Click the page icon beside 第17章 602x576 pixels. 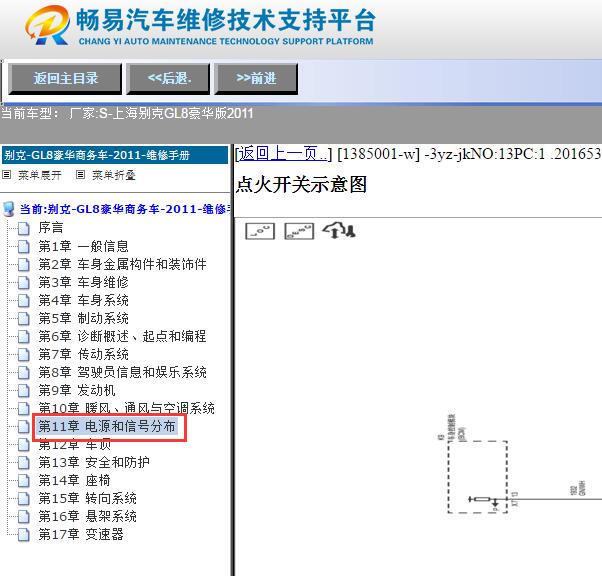[24, 535]
